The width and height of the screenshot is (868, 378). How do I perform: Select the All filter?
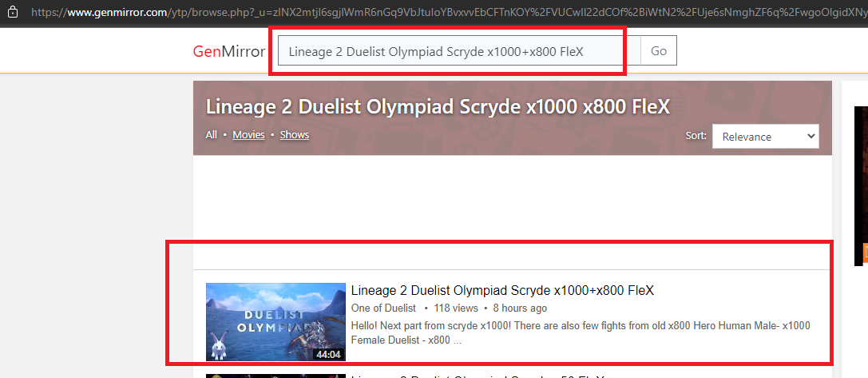(x=212, y=135)
